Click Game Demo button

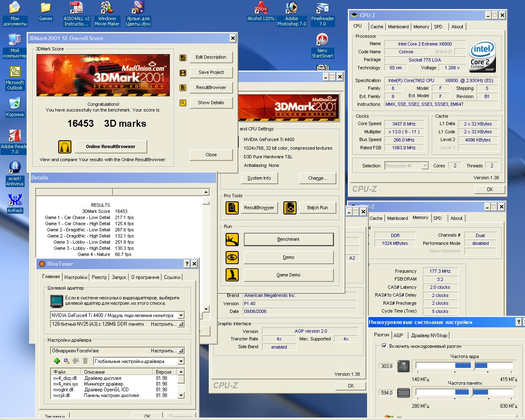(289, 275)
